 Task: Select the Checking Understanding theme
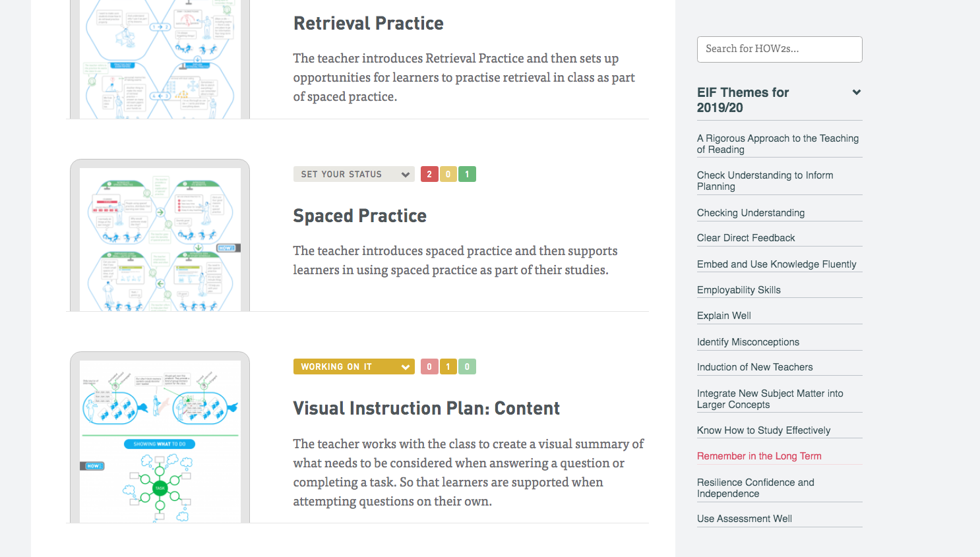(x=750, y=213)
